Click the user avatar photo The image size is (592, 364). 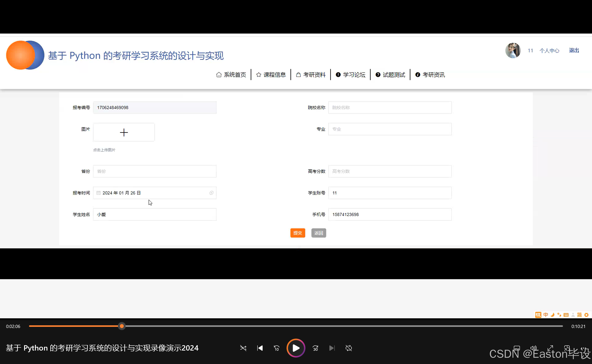click(x=513, y=51)
